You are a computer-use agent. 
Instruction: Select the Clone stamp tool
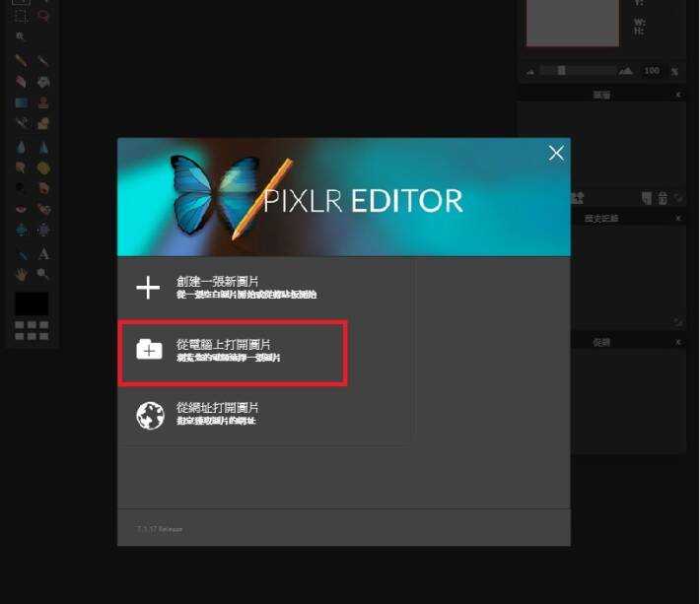(43, 102)
